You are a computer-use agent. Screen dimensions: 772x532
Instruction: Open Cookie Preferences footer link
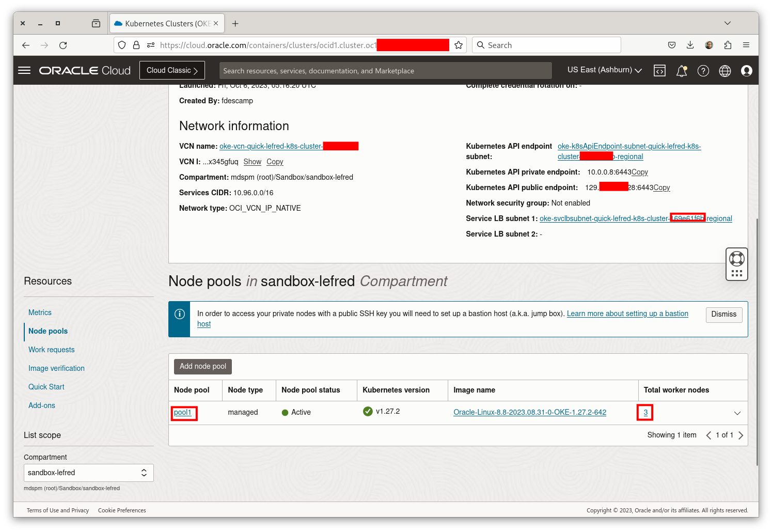(122, 510)
